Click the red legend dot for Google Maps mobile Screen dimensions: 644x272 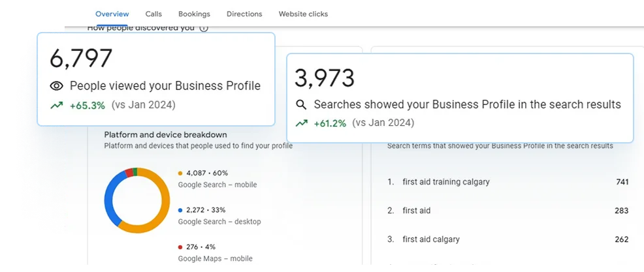180,247
